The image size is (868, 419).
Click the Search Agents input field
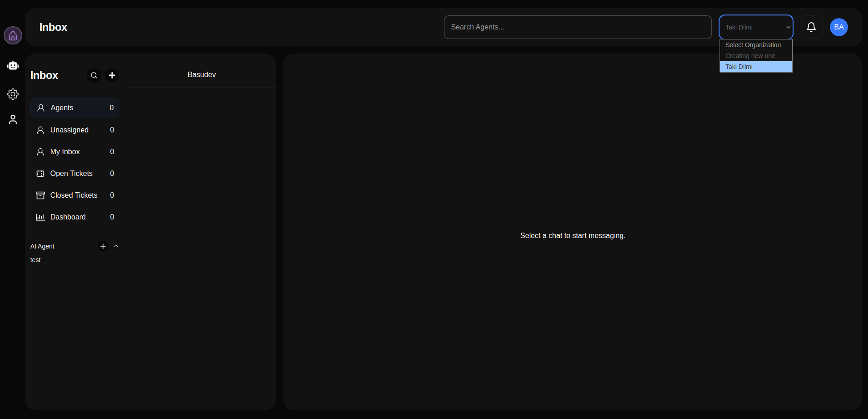pyautogui.click(x=577, y=27)
